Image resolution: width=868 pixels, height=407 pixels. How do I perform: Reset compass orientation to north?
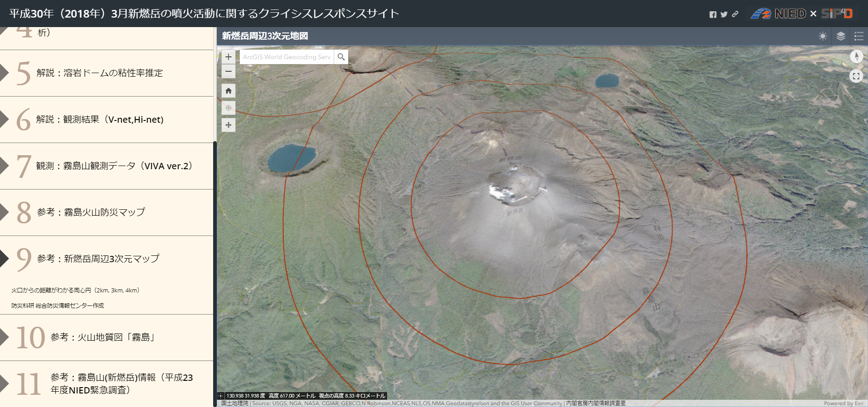tap(856, 56)
